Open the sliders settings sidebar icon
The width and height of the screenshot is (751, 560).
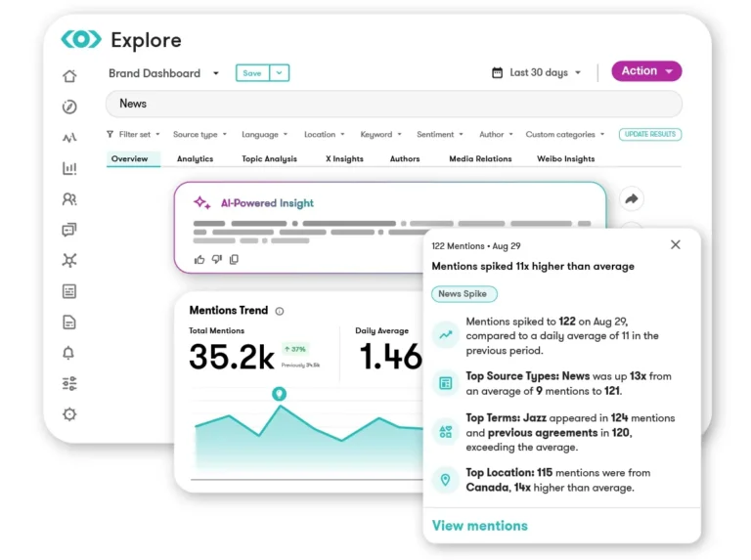pyautogui.click(x=69, y=383)
